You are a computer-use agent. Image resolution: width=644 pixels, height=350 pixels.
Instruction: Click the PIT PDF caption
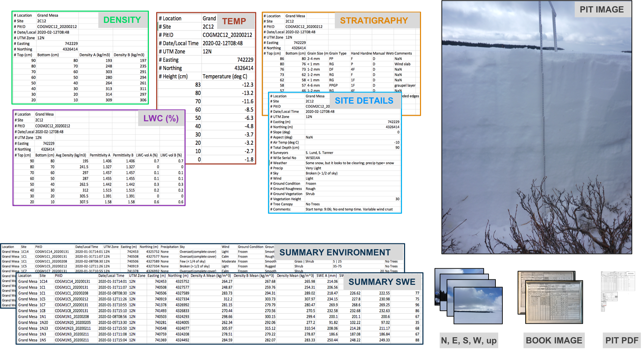pyautogui.click(x=622, y=340)
